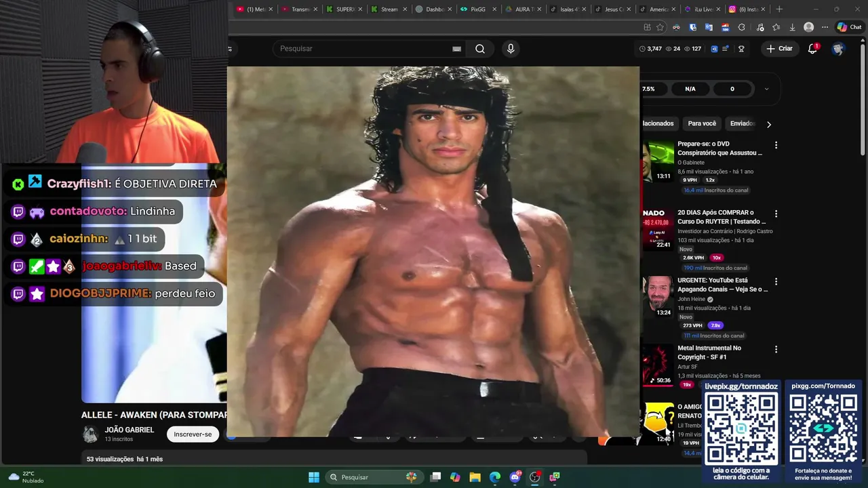Add this page to favorites star

(660, 27)
